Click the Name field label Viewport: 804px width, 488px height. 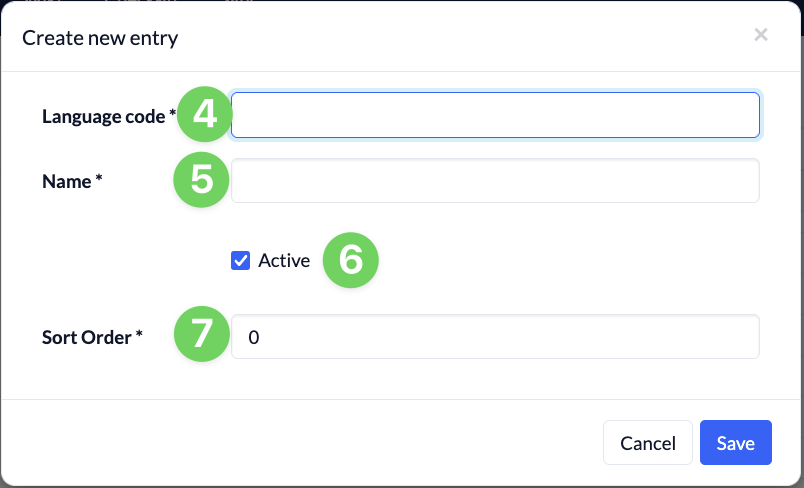(67, 181)
